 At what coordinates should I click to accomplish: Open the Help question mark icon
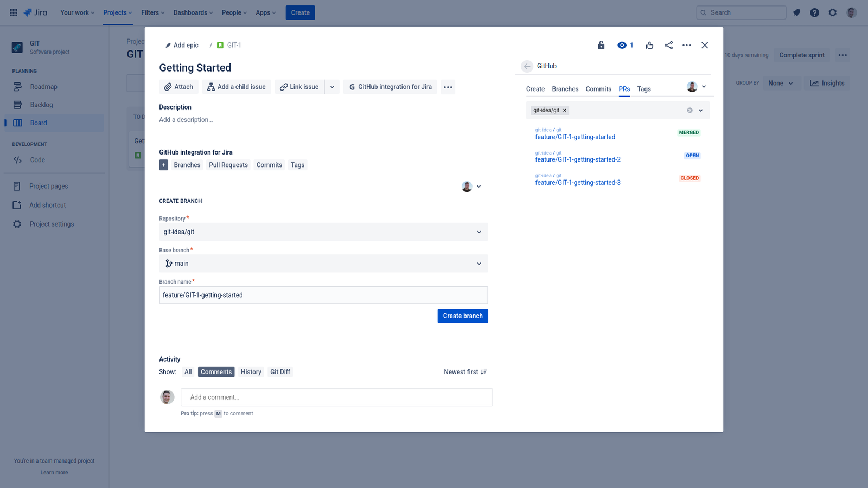814,12
